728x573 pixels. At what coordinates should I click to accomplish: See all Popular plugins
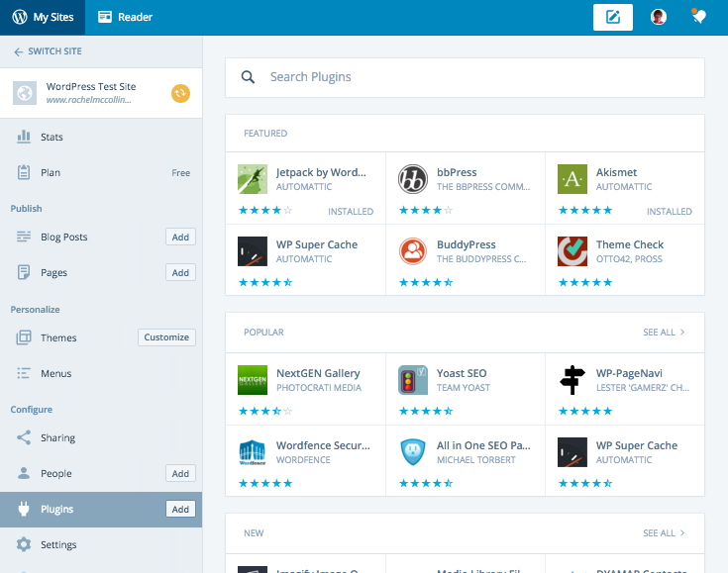click(x=664, y=333)
